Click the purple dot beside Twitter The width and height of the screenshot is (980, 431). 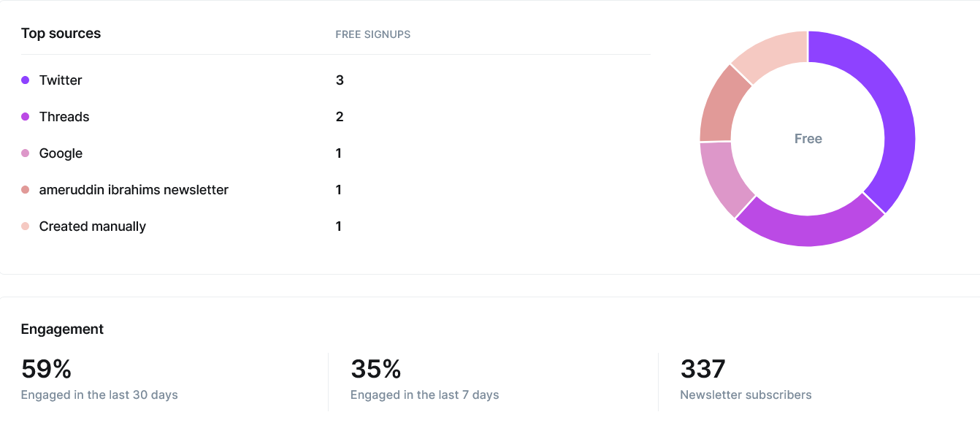[x=25, y=80]
